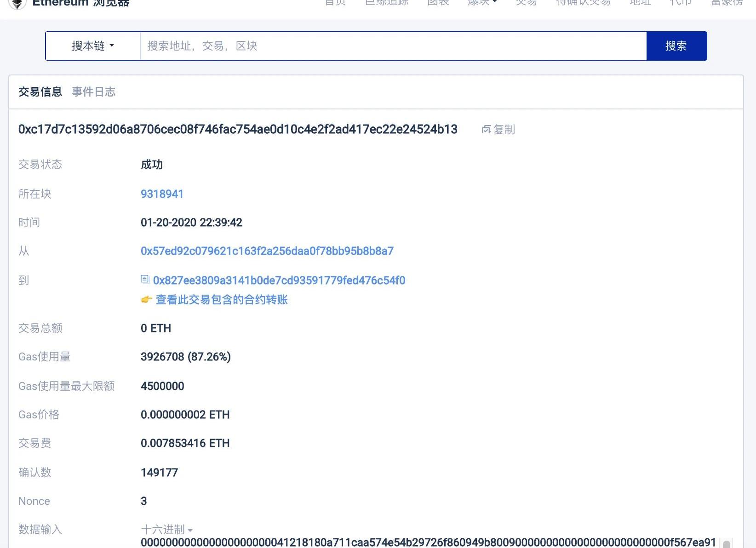
Task: Click the data input box scrollbar
Action: (x=726, y=544)
